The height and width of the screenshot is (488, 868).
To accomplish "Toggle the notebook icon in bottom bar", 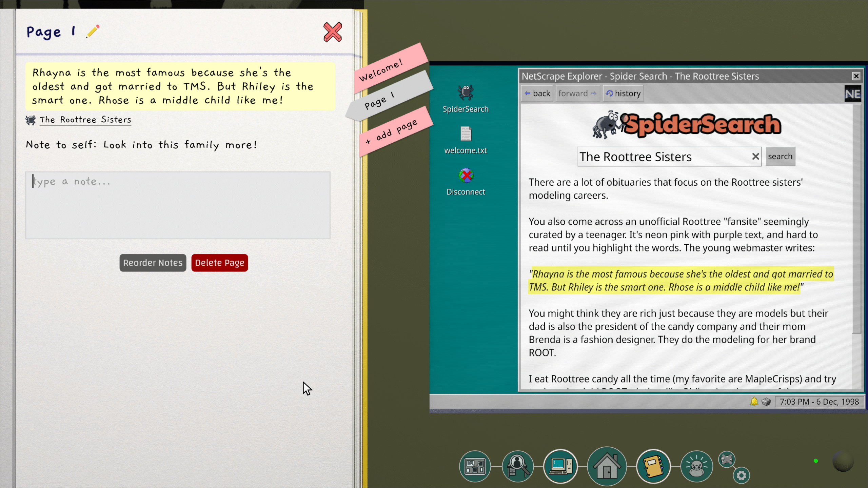I will pos(653,466).
